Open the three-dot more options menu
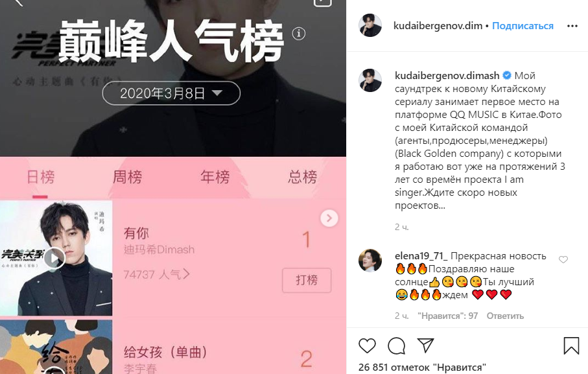The height and width of the screenshot is (374, 588). tap(572, 26)
